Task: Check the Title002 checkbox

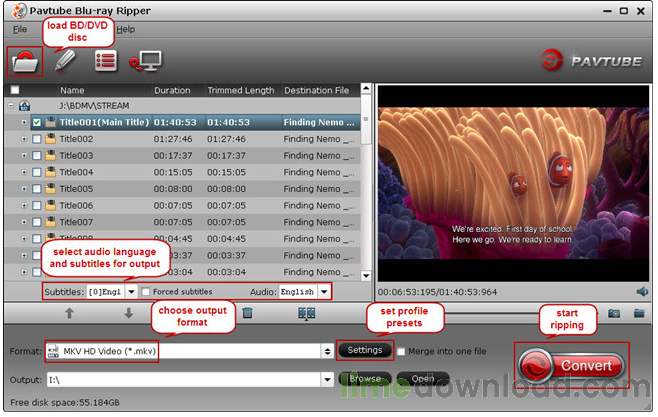Action: [x=37, y=139]
